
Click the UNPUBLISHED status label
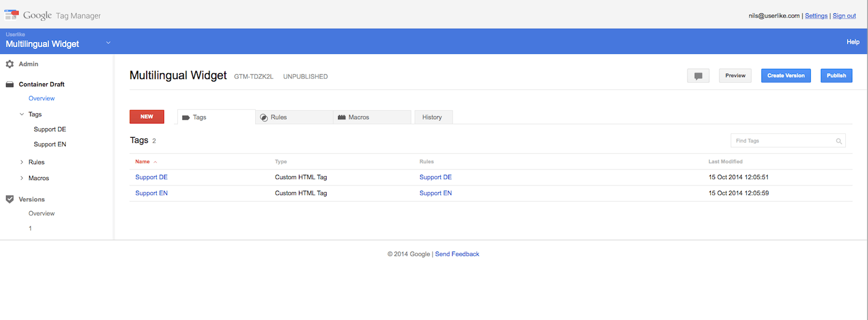[x=305, y=77]
